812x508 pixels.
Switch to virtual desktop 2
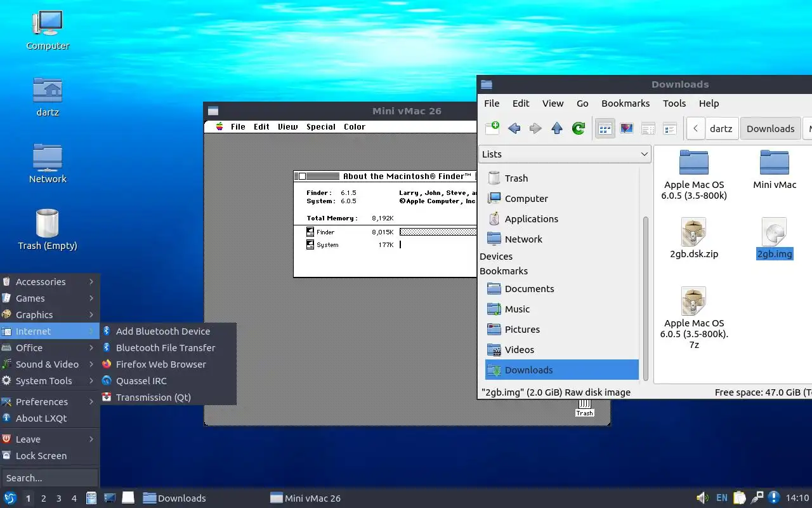coord(44,498)
